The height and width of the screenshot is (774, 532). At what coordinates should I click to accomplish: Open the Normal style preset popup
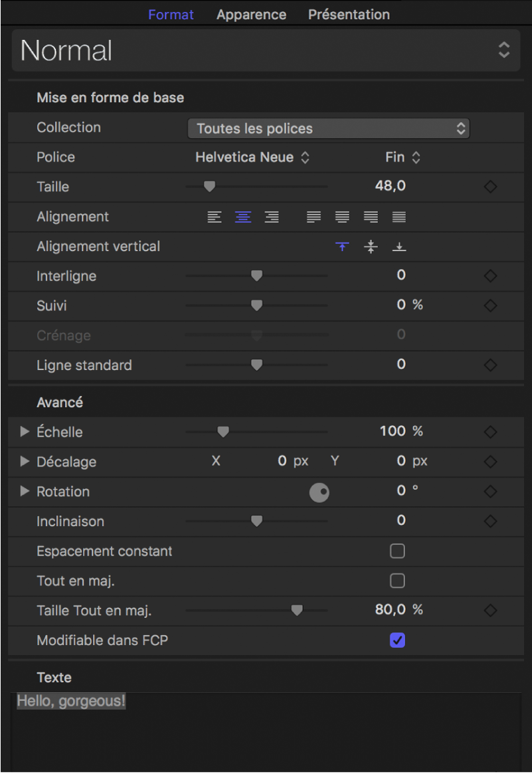(266, 50)
